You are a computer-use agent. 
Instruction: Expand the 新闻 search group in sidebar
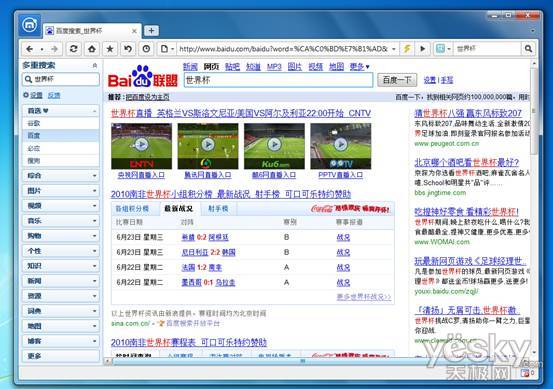(61, 281)
